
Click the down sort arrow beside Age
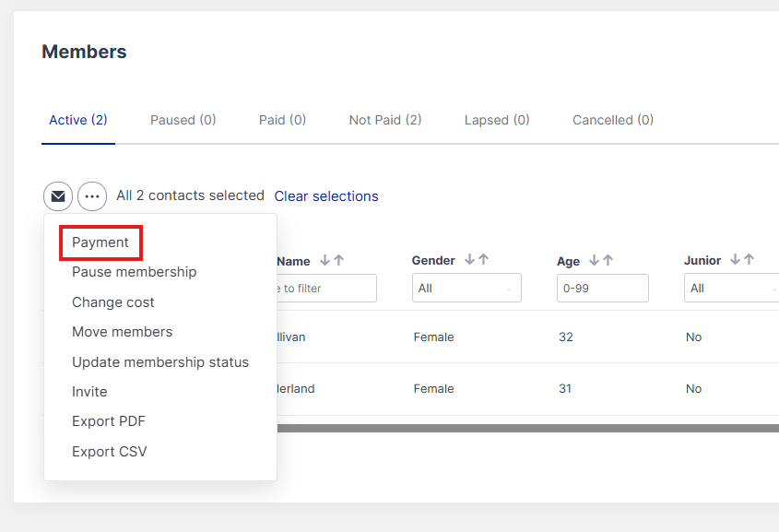click(x=595, y=260)
